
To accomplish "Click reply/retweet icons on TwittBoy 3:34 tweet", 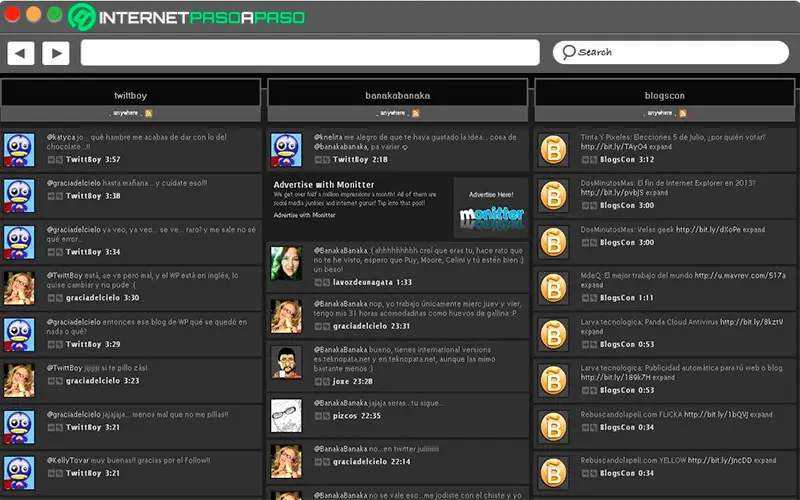I will point(55,252).
